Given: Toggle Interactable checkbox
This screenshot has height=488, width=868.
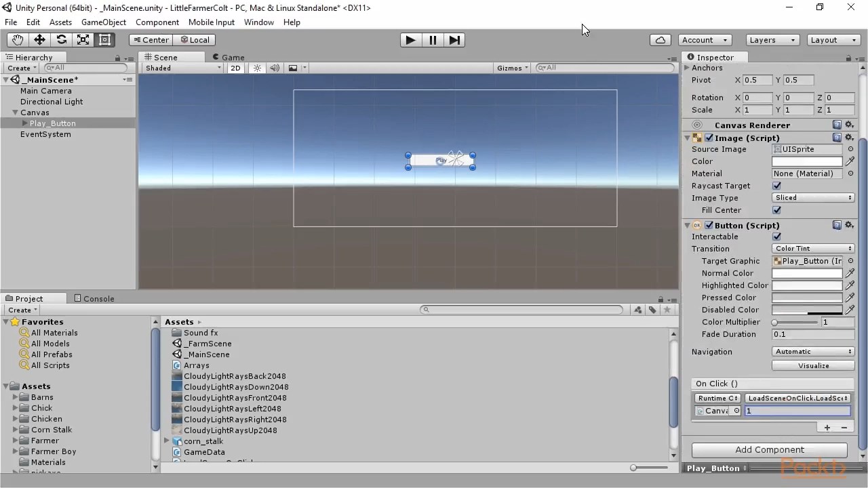Looking at the screenshot, I should [776, 237].
